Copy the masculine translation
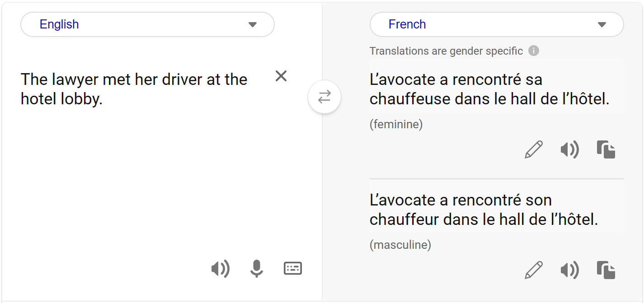The width and height of the screenshot is (644, 303). (x=606, y=270)
